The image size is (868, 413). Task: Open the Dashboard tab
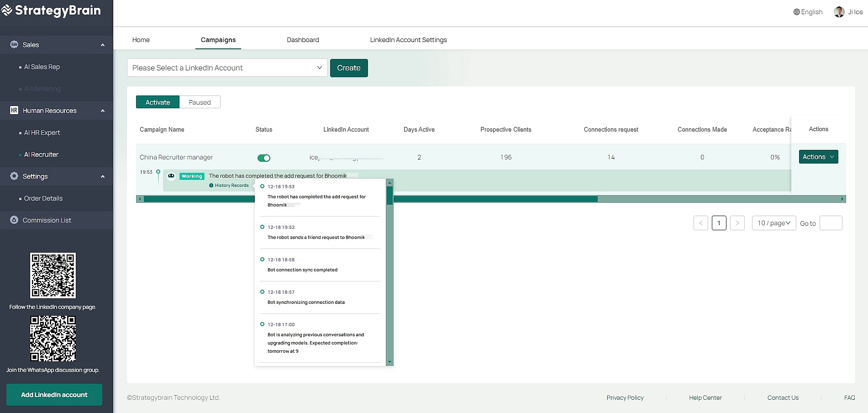[303, 40]
